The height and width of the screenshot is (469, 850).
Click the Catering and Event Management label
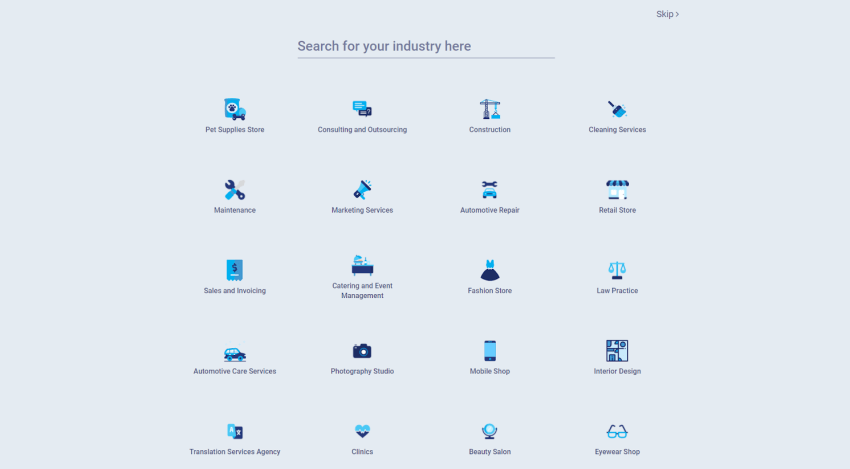coord(362,291)
